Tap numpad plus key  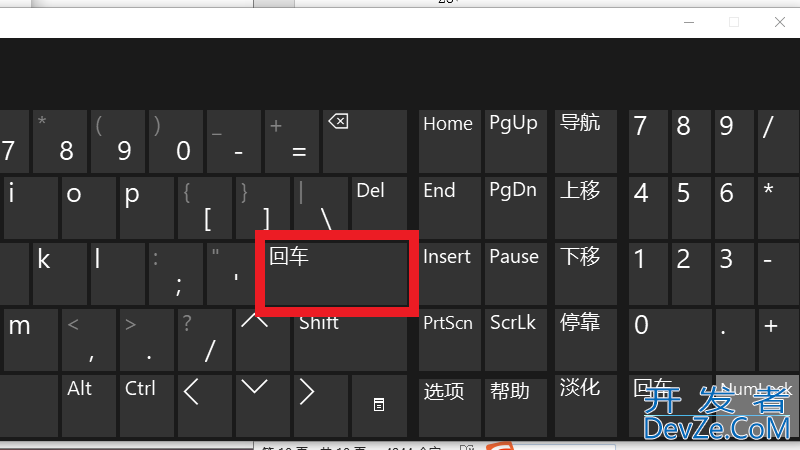click(779, 339)
